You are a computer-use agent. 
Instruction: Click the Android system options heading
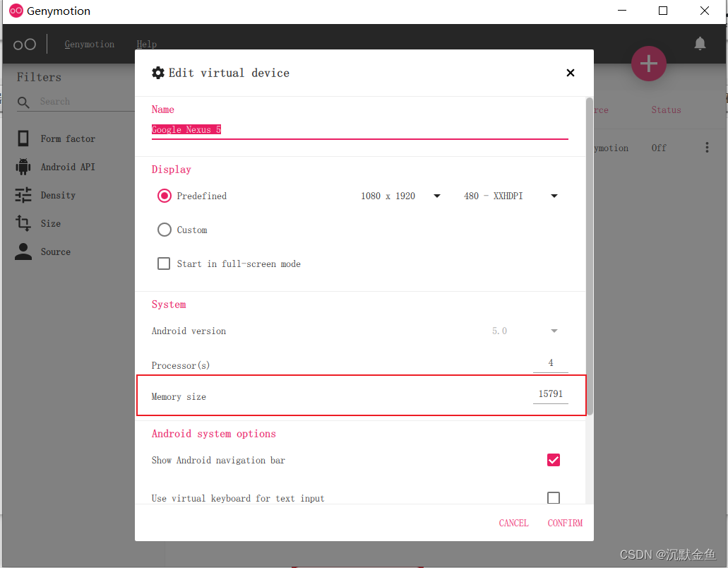coord(213,434)
